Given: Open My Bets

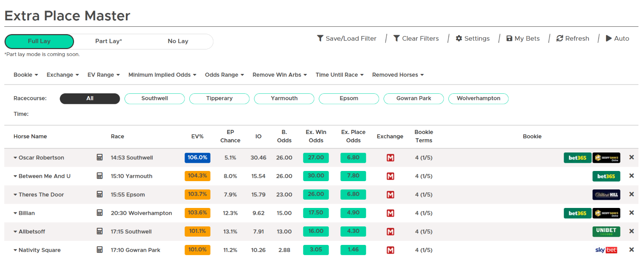Looking at the screenshot, I should coord(523,38).
